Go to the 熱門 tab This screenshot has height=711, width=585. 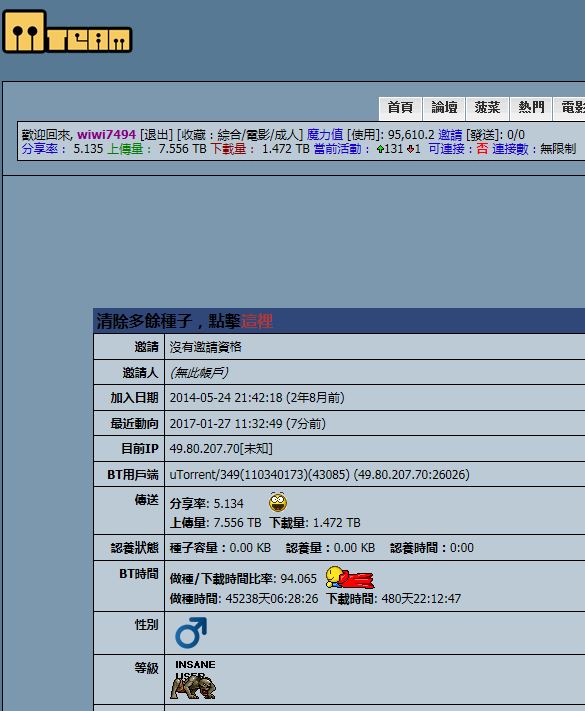tap(531, 108)
